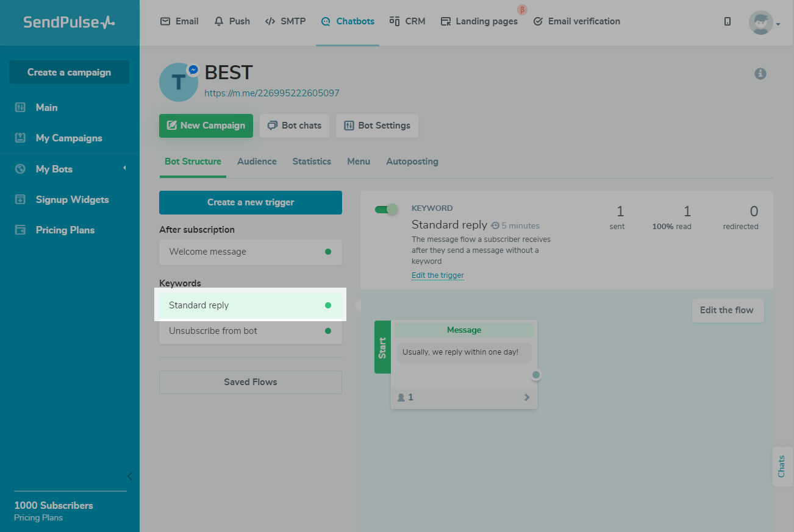Toggle the Standard reply keyword switch

pyautogui.click(x=386, y=209)
